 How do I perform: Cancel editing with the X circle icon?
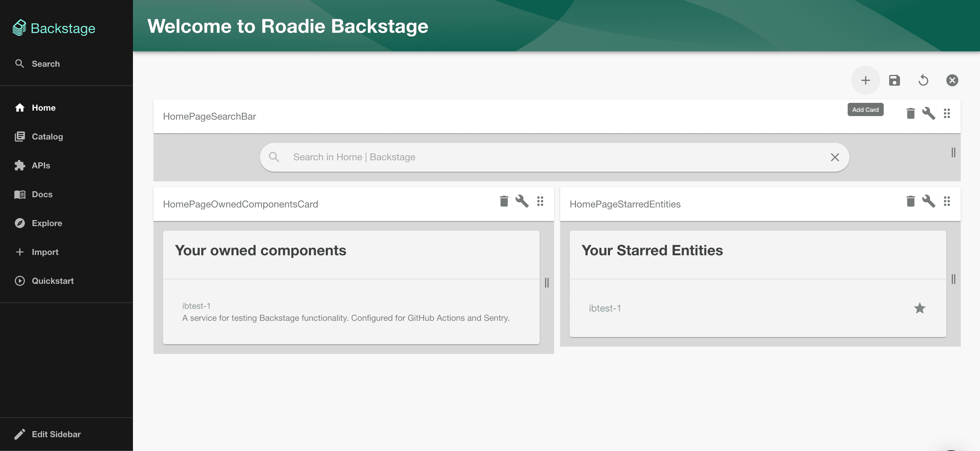click(952, 80)
